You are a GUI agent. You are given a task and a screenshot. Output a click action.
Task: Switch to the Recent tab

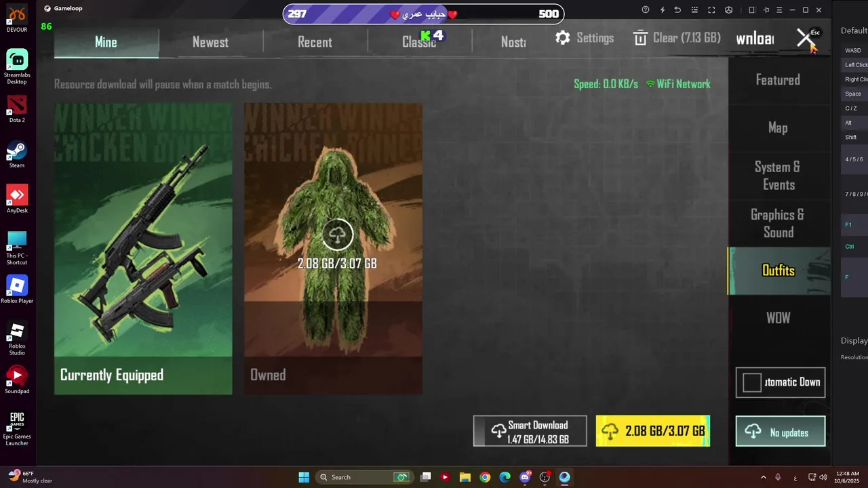point(315,42)
